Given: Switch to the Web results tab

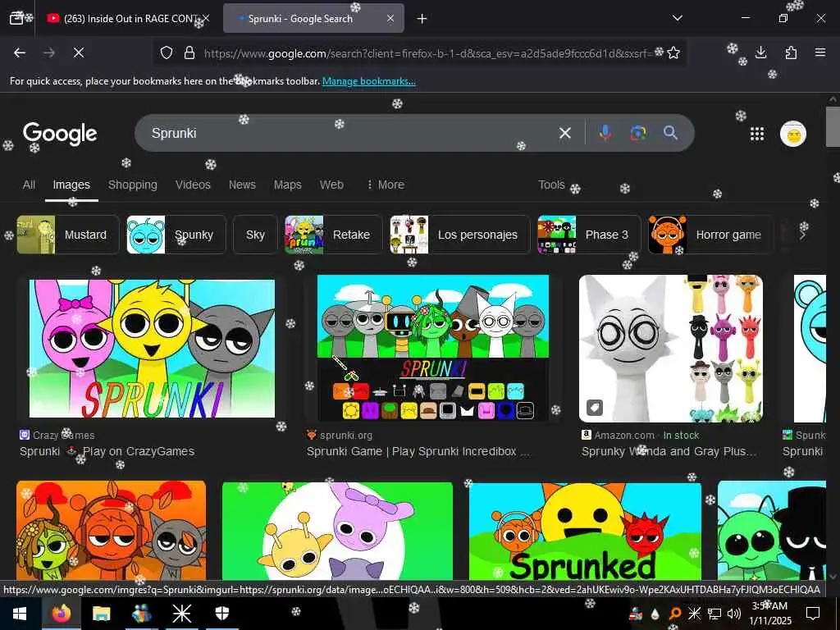Looking at the screenshot, I should (331, 185).
